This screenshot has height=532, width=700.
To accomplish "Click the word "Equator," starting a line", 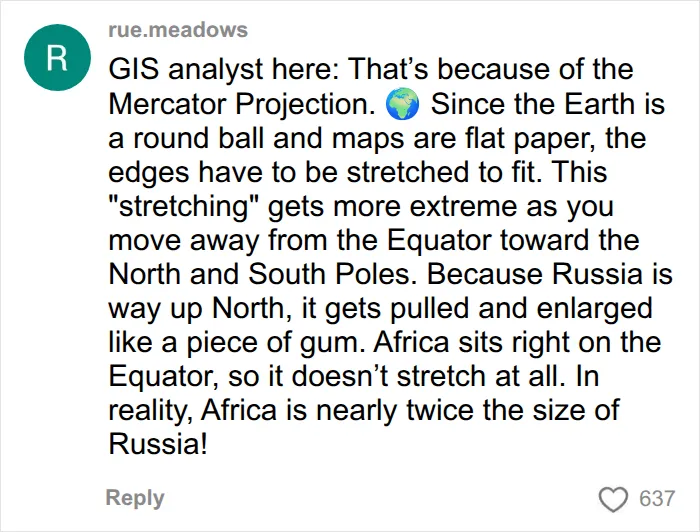I will click(x=163, y=376).
